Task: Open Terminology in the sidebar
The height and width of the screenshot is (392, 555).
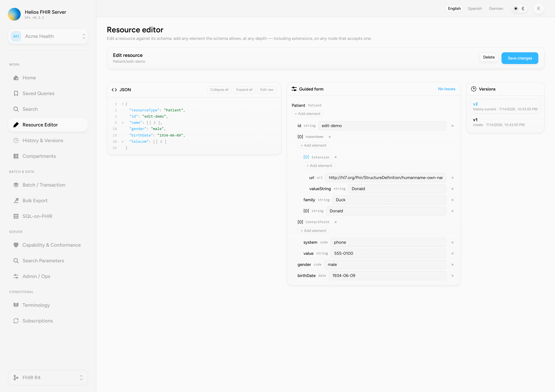Action: (x=48, y=305)
